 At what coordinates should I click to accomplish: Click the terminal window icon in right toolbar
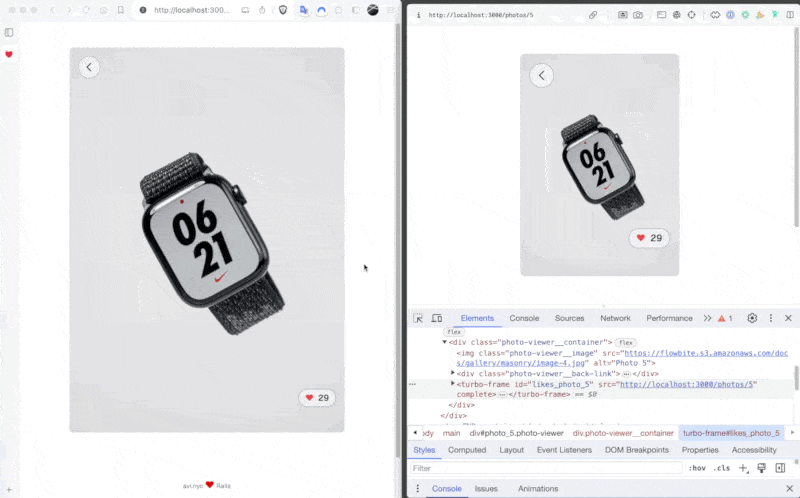661,15
